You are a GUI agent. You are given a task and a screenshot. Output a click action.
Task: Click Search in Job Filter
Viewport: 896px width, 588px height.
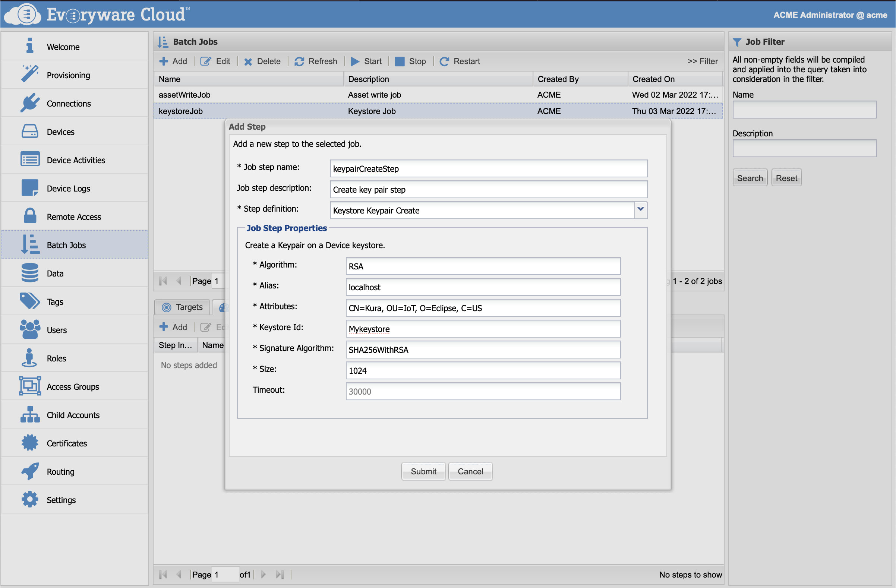[750, 178]
